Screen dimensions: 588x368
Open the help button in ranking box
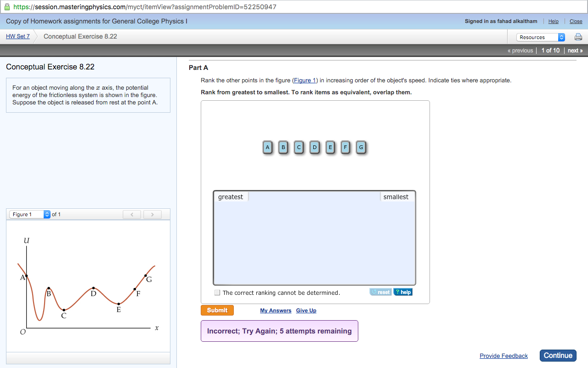click(x=403, y=292)
